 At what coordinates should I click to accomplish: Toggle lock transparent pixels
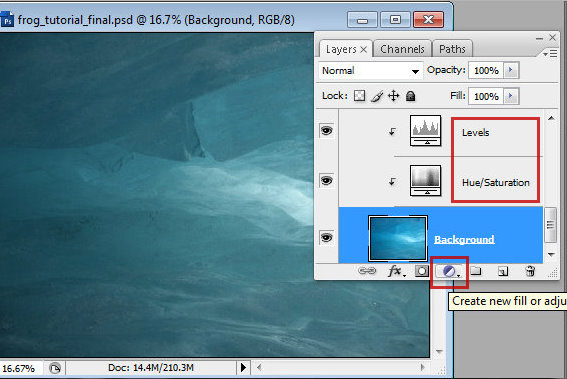pos(359,96)
